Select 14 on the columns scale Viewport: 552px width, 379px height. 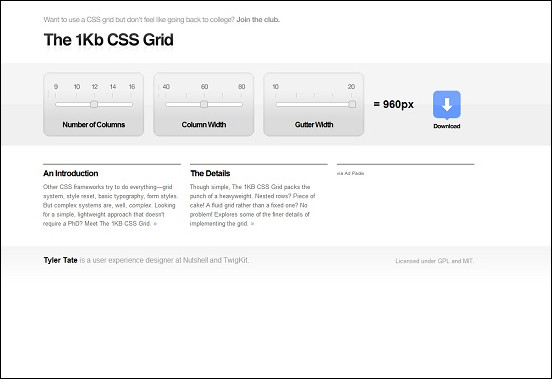[x=113, y=87]
